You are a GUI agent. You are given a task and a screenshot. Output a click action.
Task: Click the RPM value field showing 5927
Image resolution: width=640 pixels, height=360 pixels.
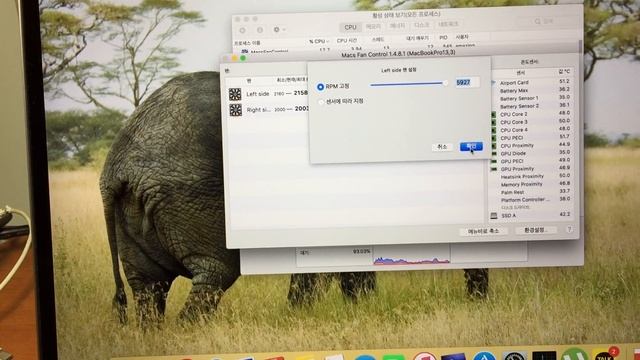pos(467,82)
